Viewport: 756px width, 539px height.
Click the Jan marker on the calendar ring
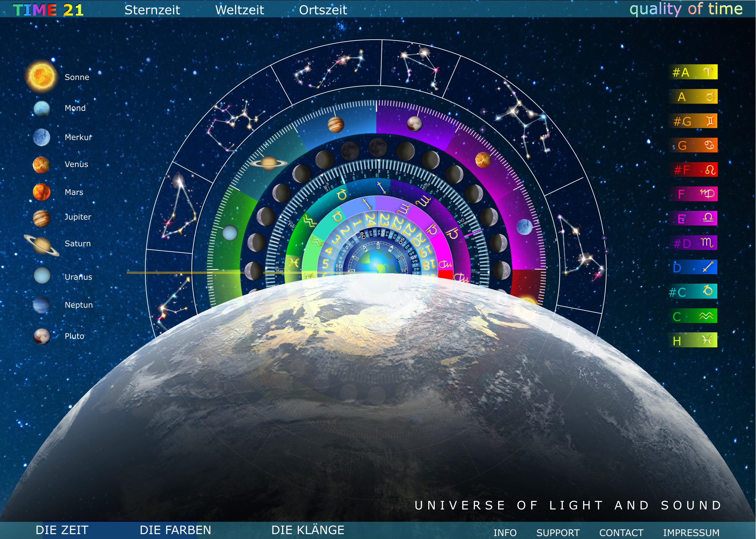tap(326, 188)
